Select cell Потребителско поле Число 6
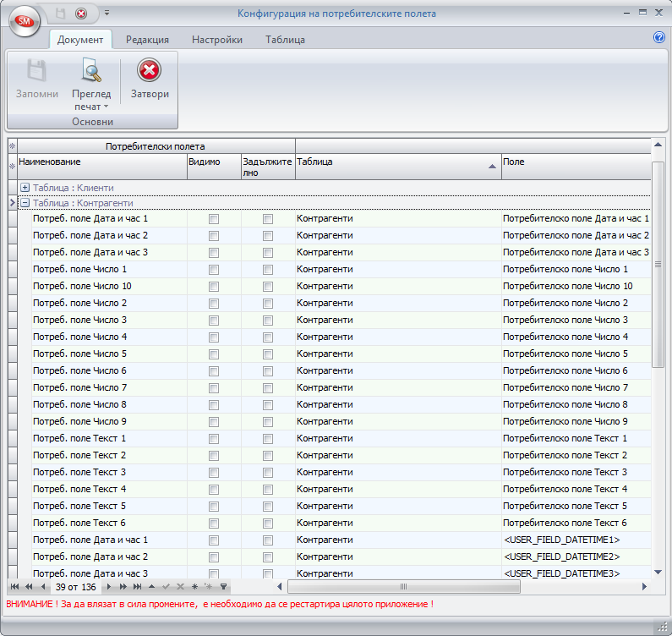The image size is (672, 636). point(576,371)
